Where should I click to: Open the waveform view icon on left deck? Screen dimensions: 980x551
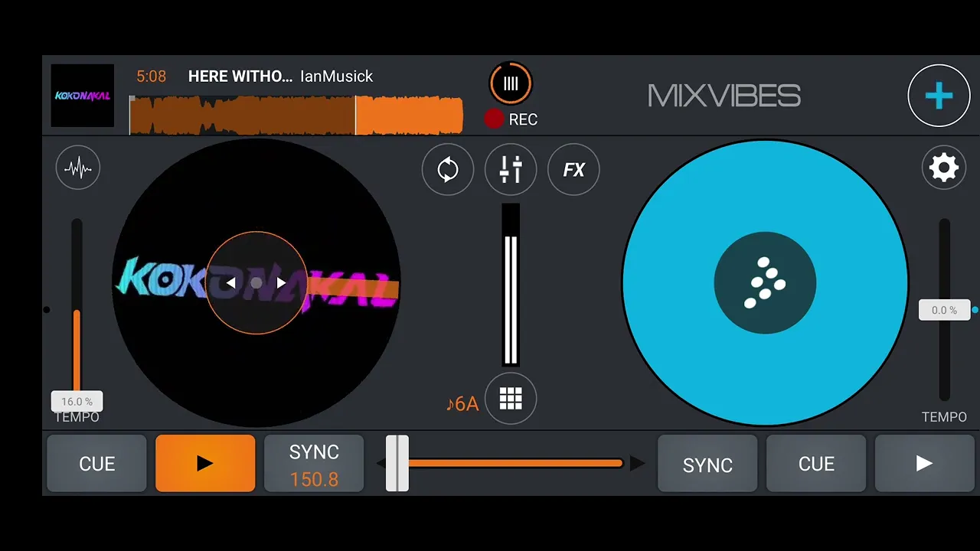click(78, 168)
